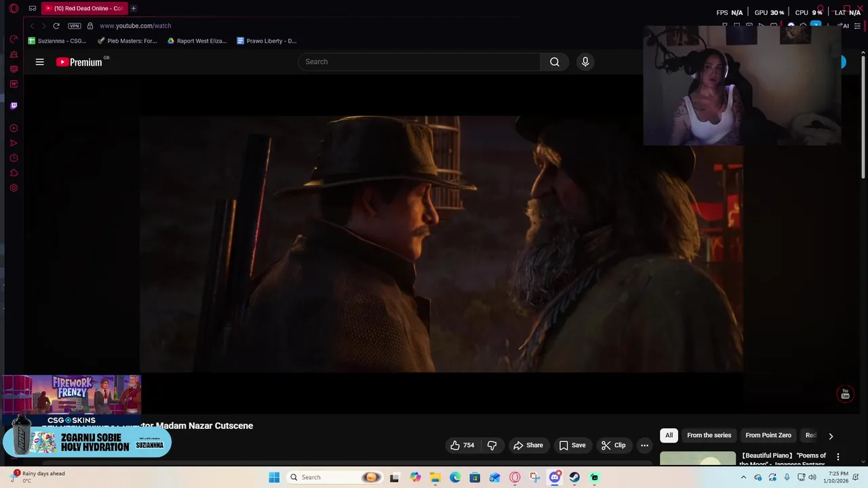Save the video to a playlist
The width and height of the screenshot is (868, 488).
tap(572, 445)
